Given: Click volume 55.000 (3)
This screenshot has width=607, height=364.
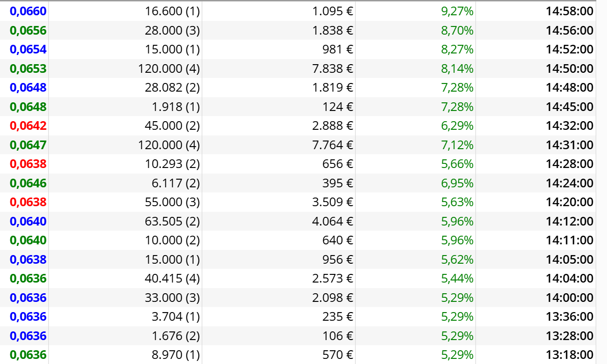Looking at the screenshot, I should click(172, 202).
